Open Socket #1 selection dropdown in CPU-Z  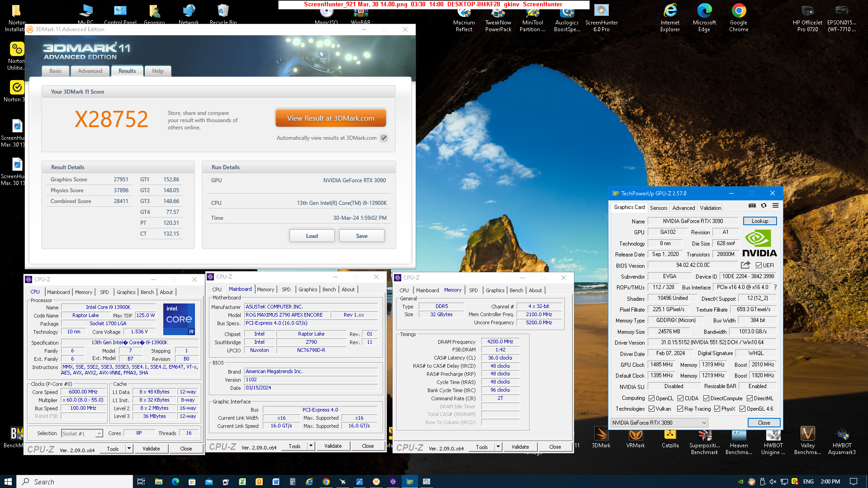[82, 433]
